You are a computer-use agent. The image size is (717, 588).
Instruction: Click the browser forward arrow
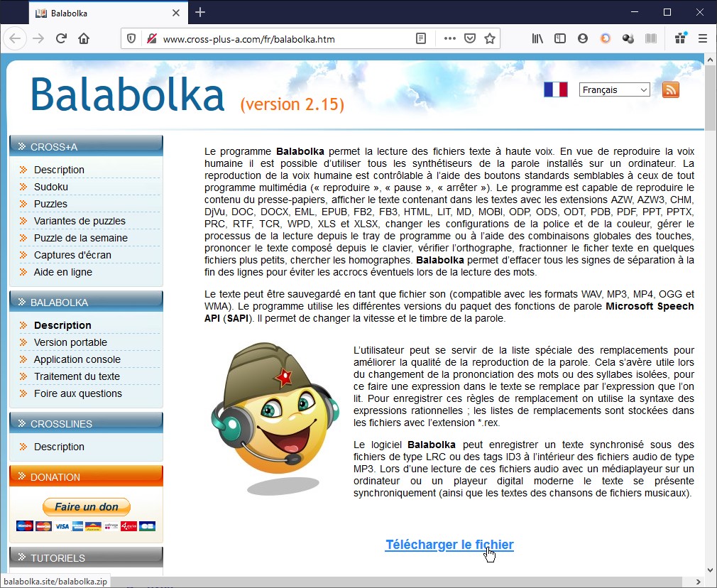point(38,38)
